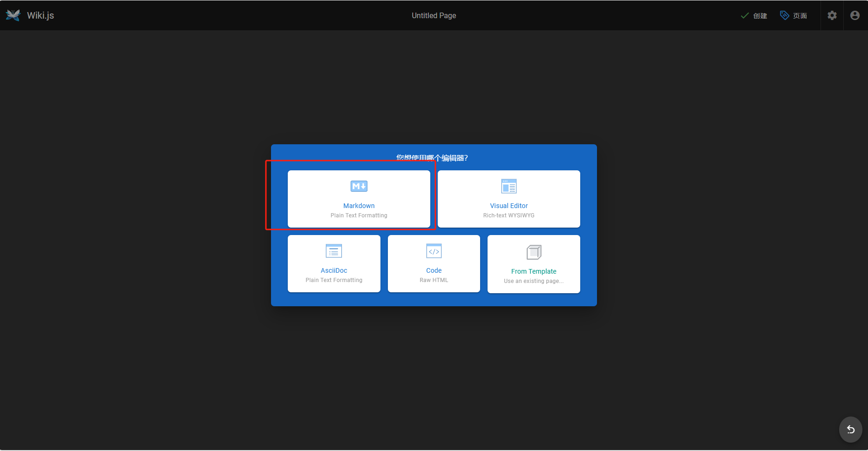Click the Visual Editor layout icon
This screenshot has width=868, height=451.
(x=509, y=186)
